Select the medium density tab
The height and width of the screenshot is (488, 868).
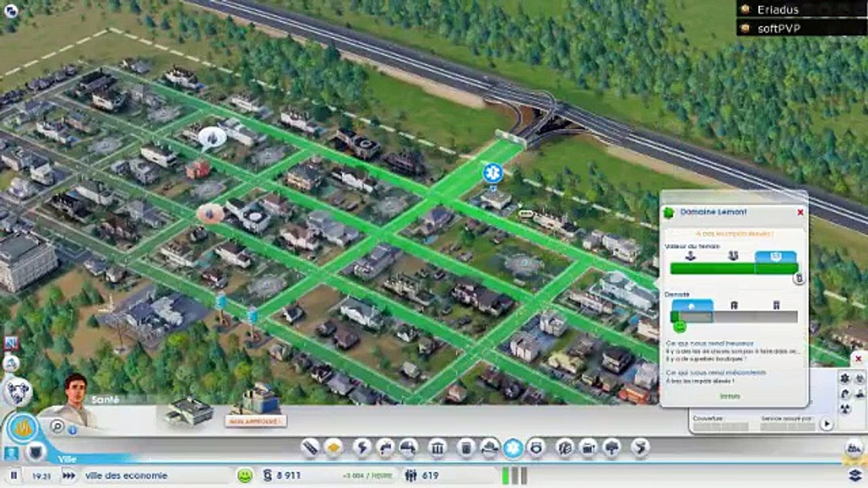point(734,306)
